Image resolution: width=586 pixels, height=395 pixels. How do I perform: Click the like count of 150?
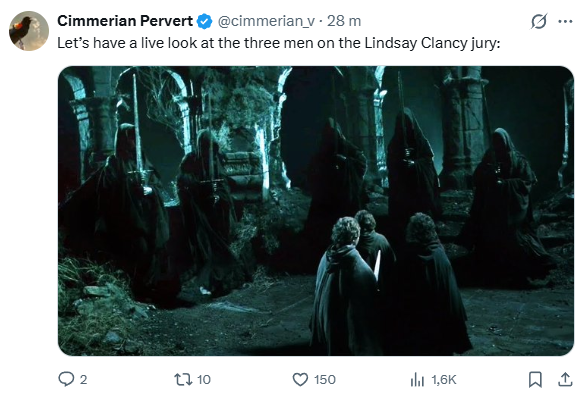click(x=325, y=380)
